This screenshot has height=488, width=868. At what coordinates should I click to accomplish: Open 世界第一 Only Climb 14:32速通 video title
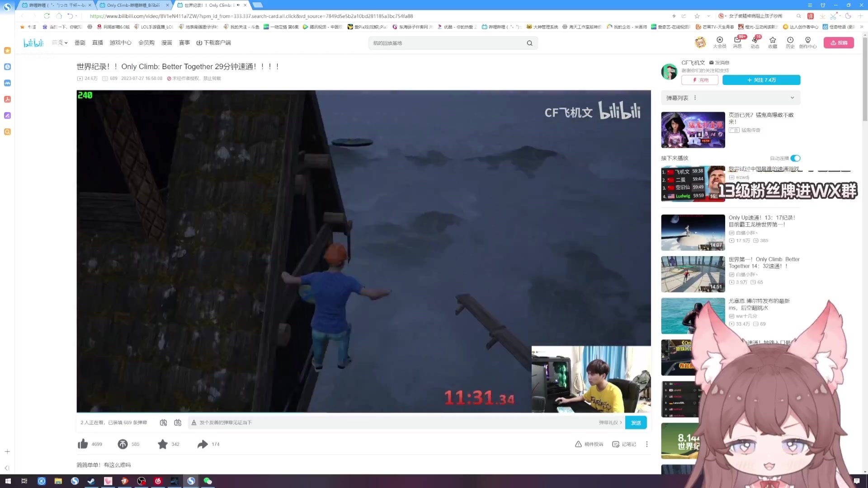tap(764, 263)
